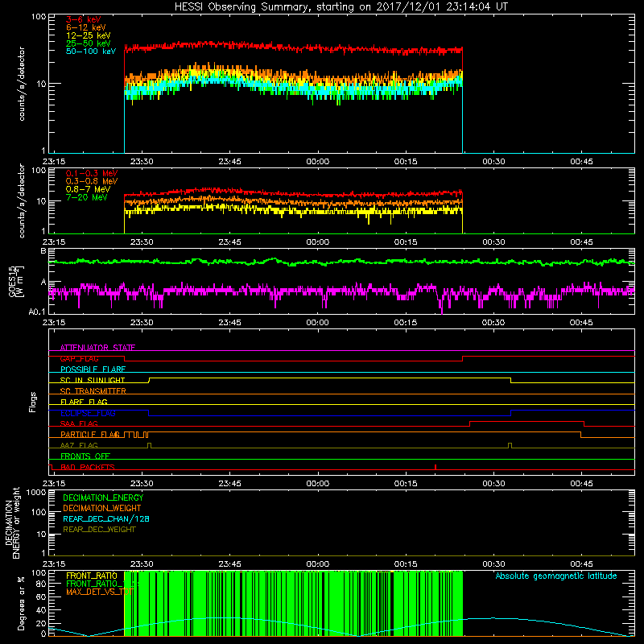This screenshot has height=644, width=644.
Task: Click the yellow 0.8-7 MeV legend label
Action: click(x=88, y=189)
